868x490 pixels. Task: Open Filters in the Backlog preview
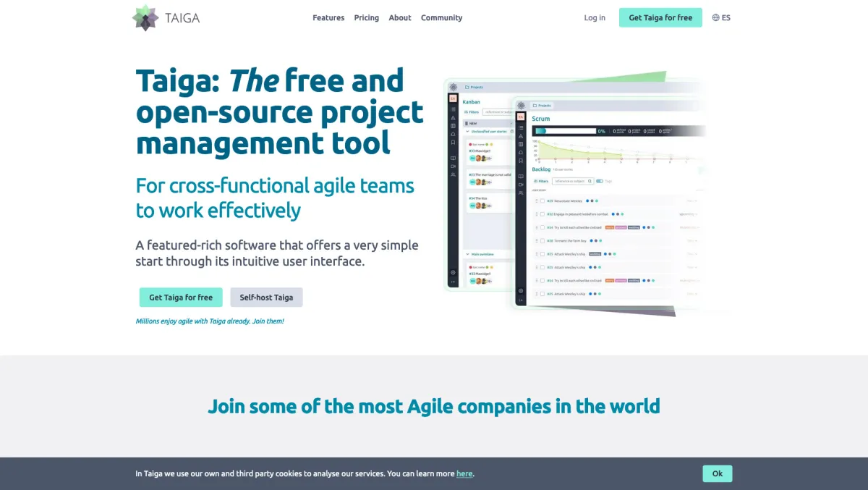coord(541,181)
